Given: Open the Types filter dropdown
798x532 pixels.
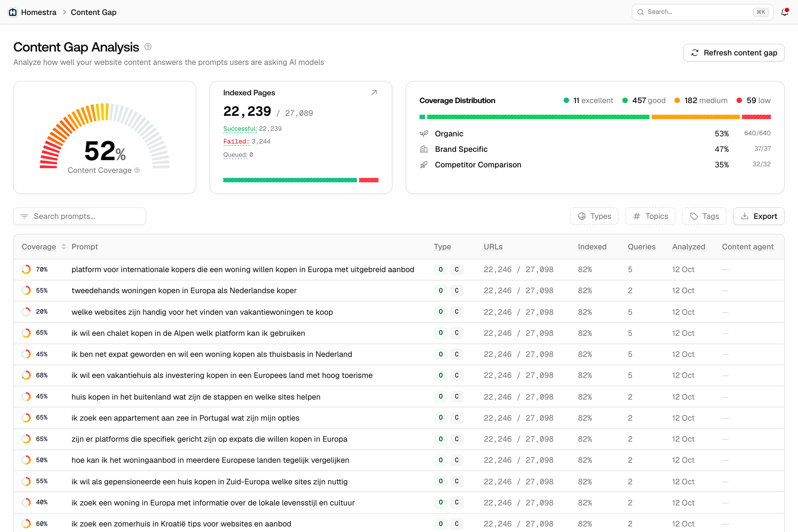Looking at the screenshot, I should click(x=594, y=216).
